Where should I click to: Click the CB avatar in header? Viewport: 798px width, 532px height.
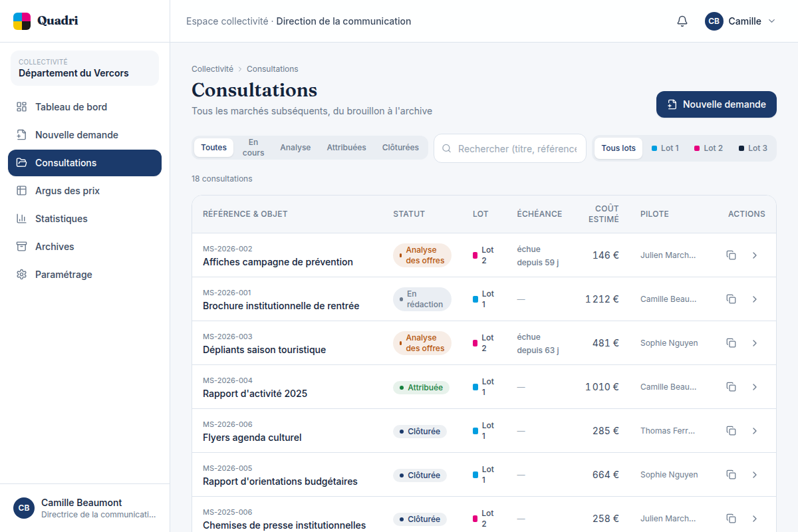pos(714,21)
